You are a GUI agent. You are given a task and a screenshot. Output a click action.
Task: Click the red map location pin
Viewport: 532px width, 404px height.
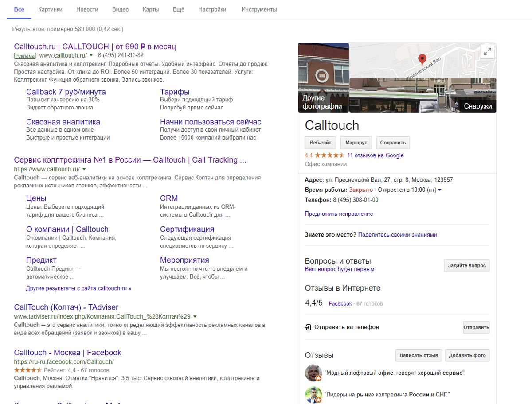[x=422, y=60]
